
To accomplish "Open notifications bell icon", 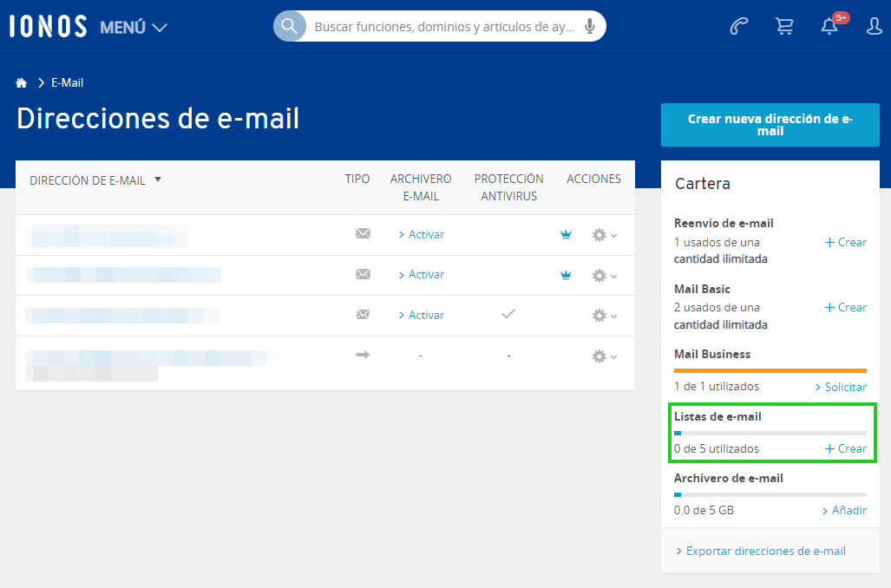I will coord(829,26).
